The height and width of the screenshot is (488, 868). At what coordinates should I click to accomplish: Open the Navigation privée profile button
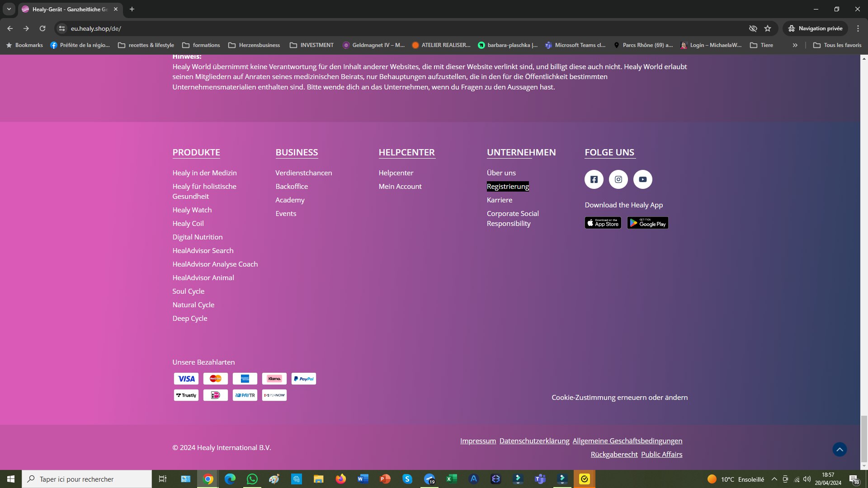[x=816, y=28]
